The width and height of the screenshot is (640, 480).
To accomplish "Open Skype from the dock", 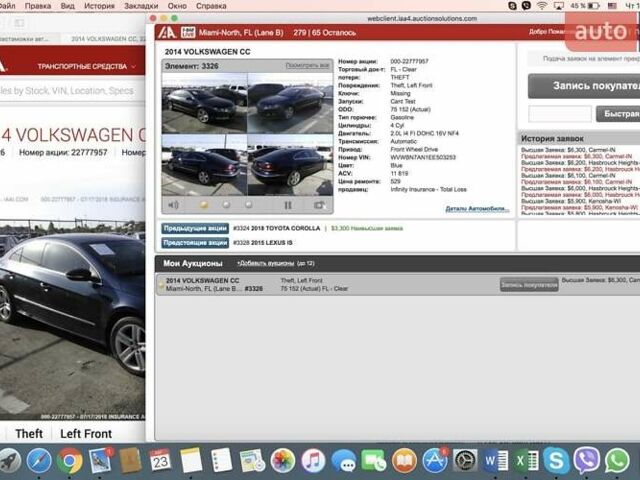I will click(x=556, y=460).
